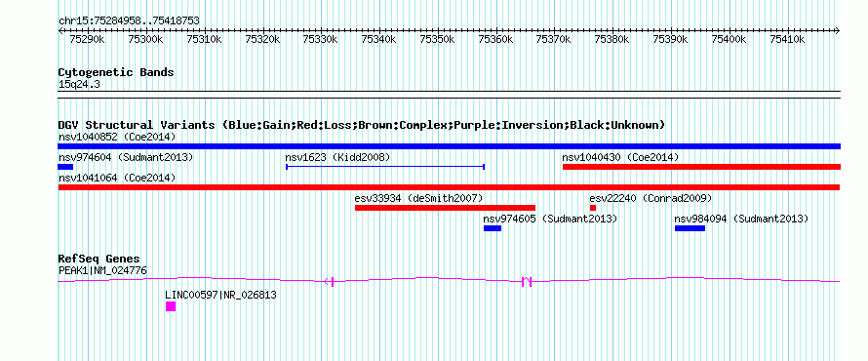Open the nsv984094 (Sudmant2013) label
Screen dimensions: 868x361
(742, 219)
